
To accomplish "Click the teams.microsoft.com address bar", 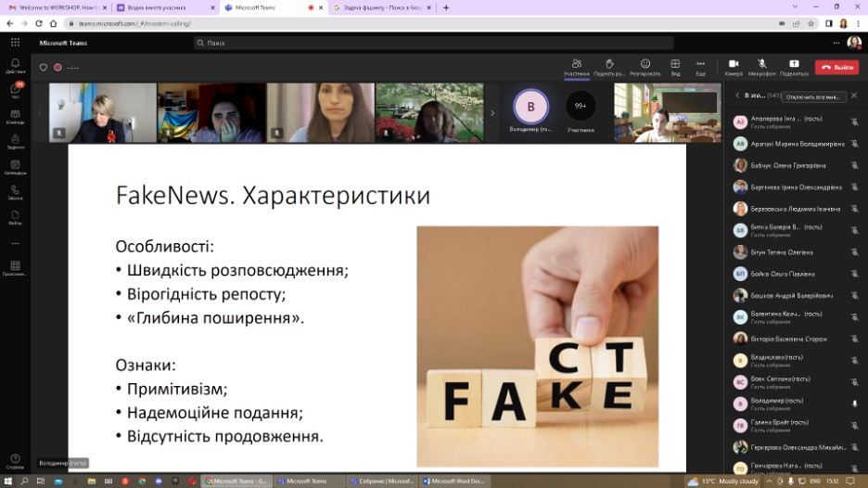I will tap(421, 23).
